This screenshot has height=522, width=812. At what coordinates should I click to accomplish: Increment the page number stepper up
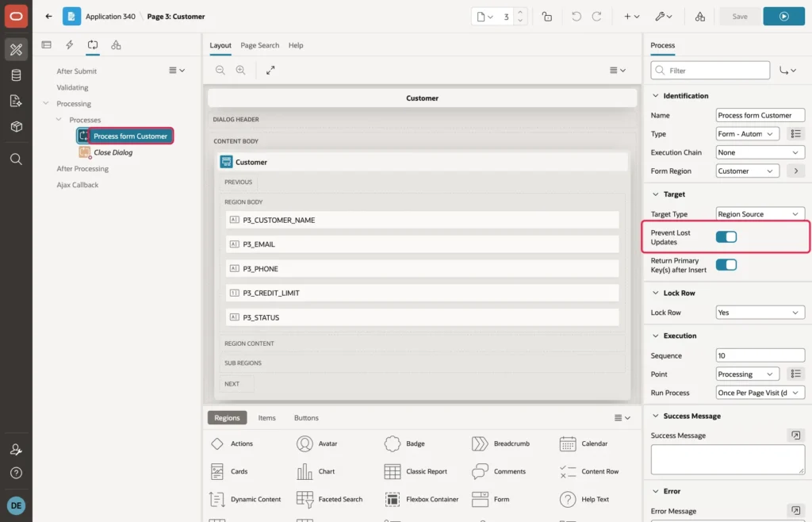click(520, 13)
